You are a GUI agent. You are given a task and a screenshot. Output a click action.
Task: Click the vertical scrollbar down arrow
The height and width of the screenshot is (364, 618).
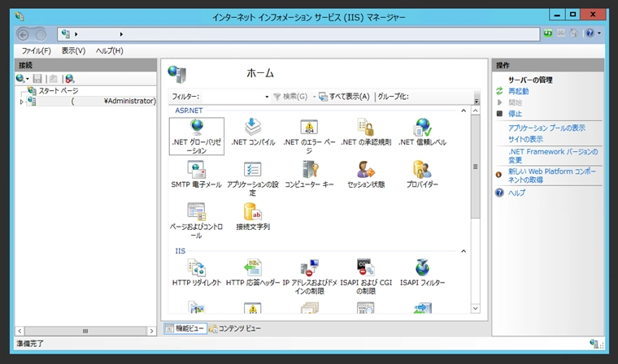tap(476, 309)
